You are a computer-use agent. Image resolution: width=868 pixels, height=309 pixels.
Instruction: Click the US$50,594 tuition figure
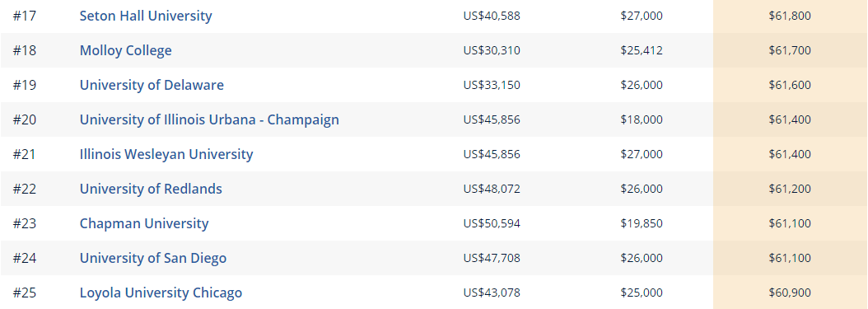[492, 223]
